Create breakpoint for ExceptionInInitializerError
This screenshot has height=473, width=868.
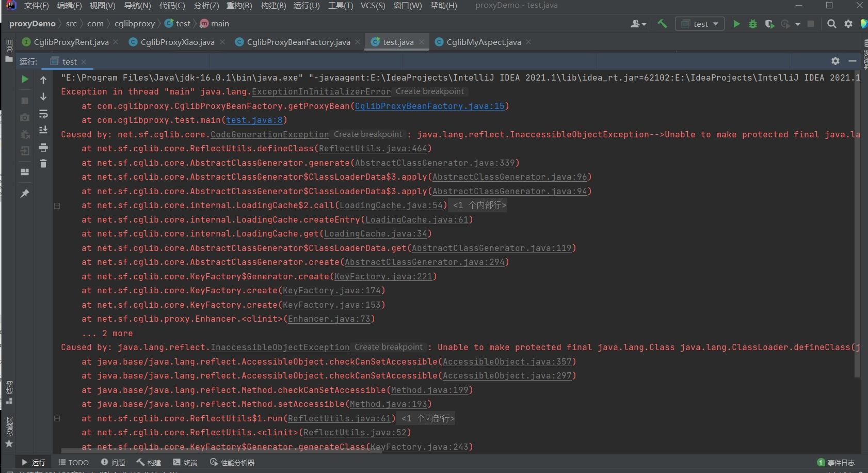[429, 91]
